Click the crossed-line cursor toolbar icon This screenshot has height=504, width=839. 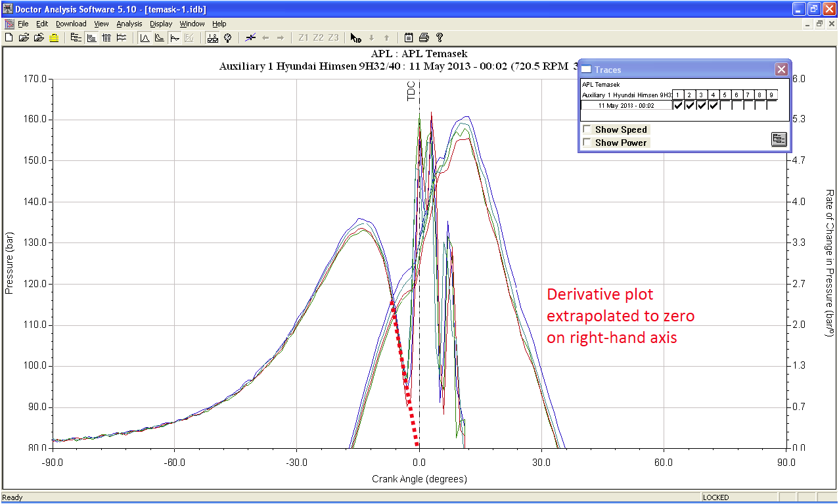click(250, 37)
